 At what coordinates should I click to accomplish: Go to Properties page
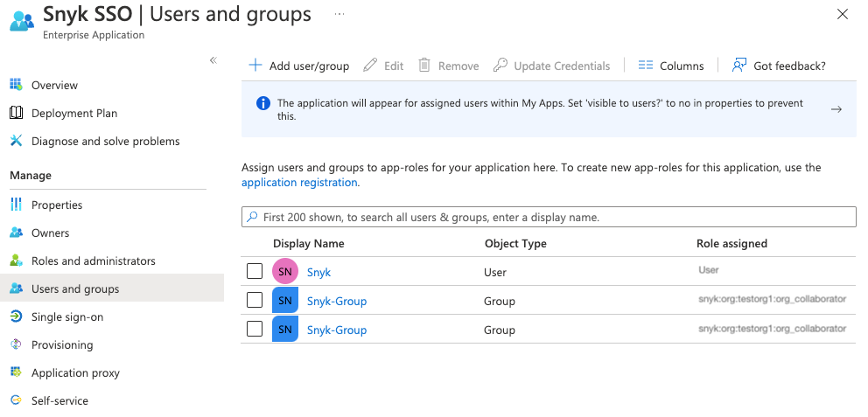[x=57, y=205]
